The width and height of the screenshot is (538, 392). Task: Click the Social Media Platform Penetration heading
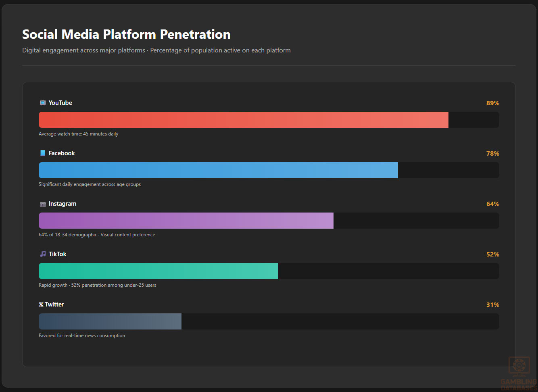[x=126, y=34]
